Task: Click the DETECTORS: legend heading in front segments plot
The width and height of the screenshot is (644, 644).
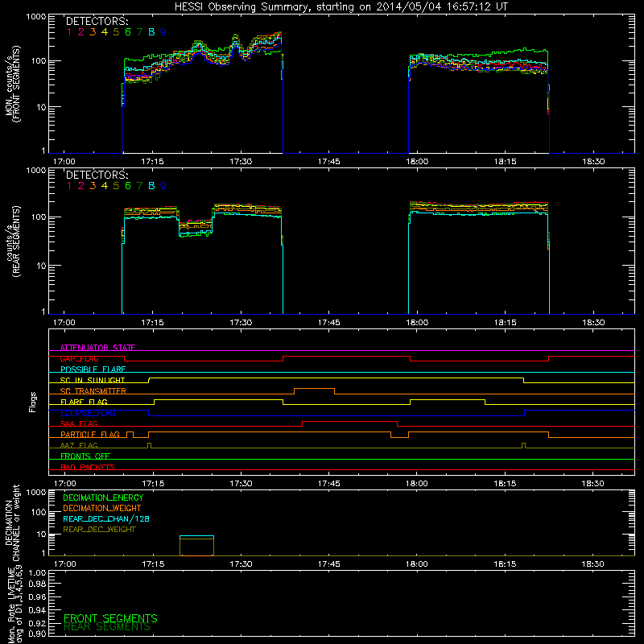Action: click(x=97, y=22)
